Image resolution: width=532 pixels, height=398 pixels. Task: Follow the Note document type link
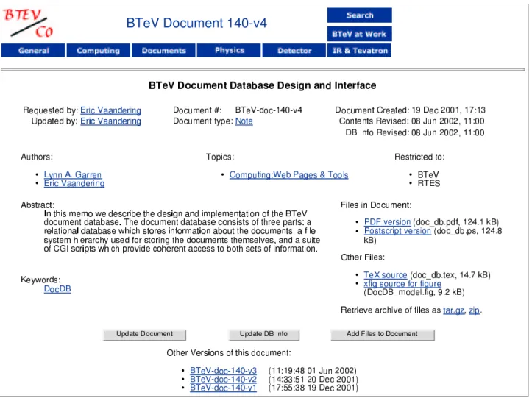[x=244, y=121]
